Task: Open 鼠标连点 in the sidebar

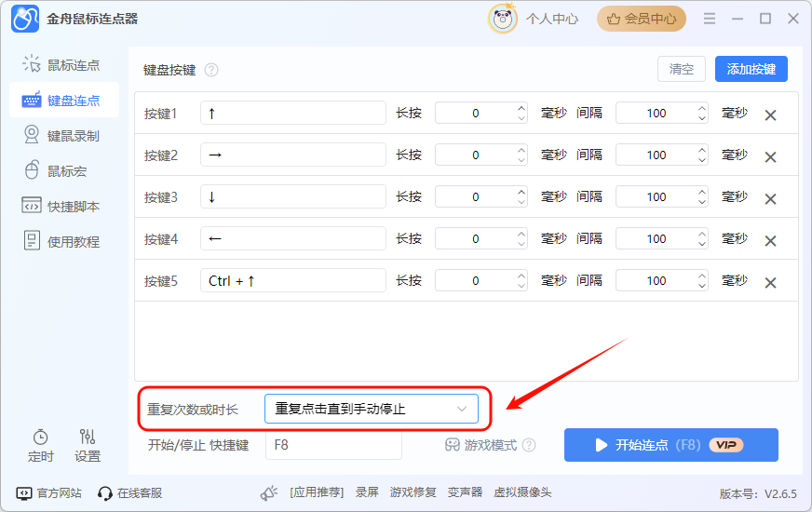Action: (x=61, y=65)
